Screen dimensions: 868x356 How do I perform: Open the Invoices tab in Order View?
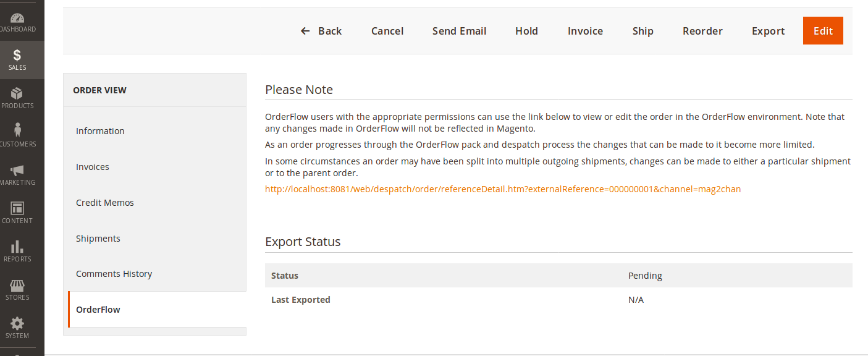click(93, 166)
